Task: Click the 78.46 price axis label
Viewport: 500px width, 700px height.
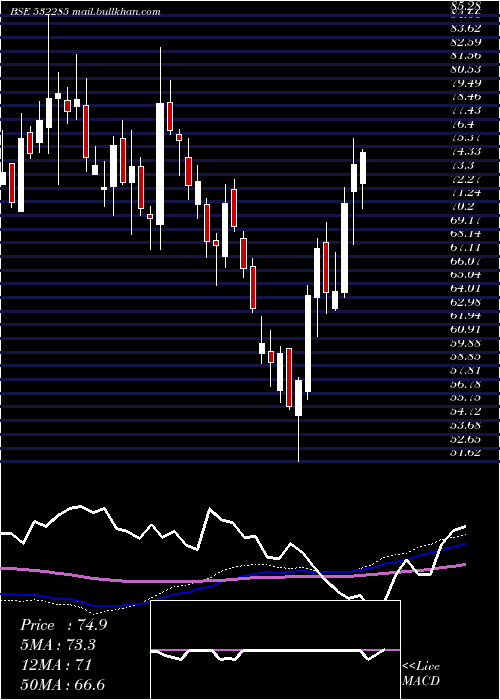Action: 466,96
